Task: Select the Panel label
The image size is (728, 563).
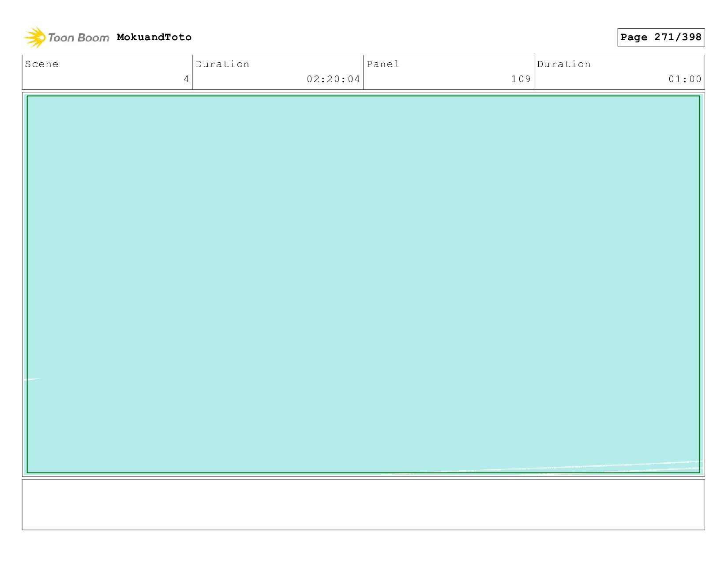Action: (x=383, y=64)
